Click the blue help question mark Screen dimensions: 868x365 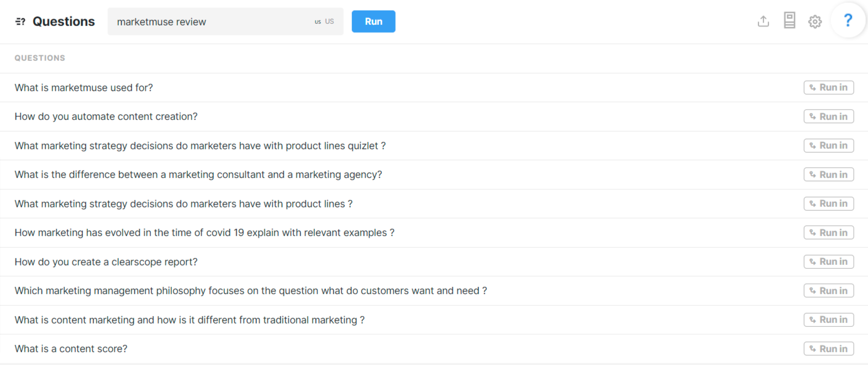click(x=848, y=20)
